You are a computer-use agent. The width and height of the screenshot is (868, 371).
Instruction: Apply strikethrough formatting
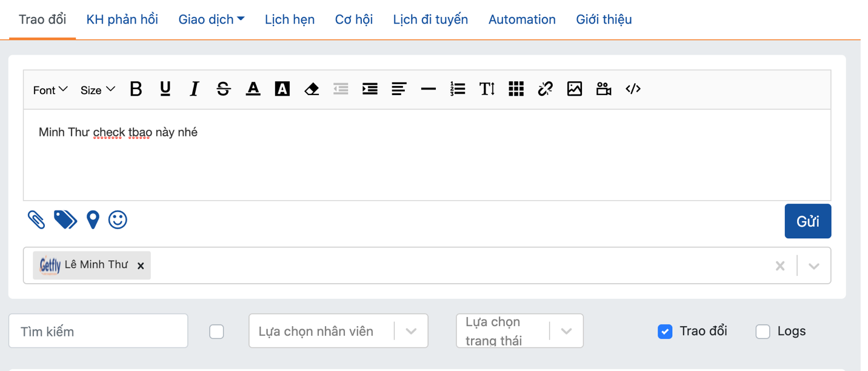(223, 89)
